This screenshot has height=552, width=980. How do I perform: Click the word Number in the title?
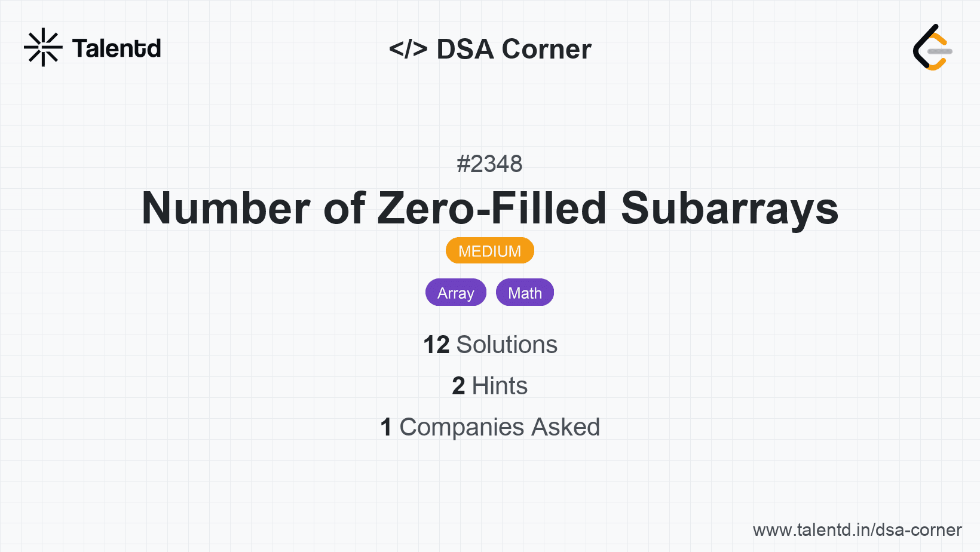click(x=226, y=208)
